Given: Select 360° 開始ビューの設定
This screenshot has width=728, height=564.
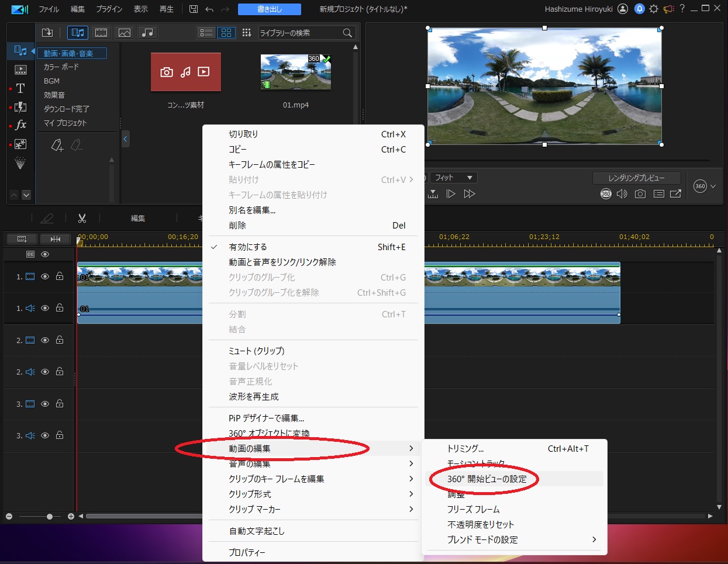Looking at the screenshot, I should coord(515,479).
